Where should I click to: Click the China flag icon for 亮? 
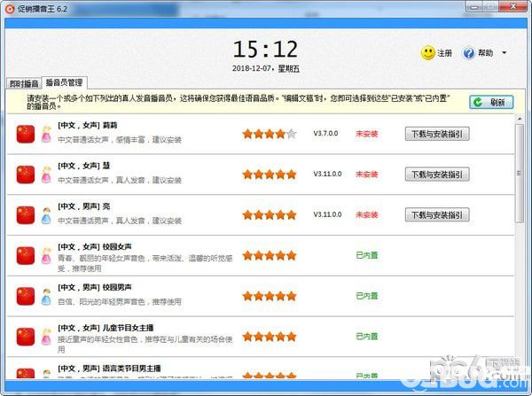[x=26, y=215]
